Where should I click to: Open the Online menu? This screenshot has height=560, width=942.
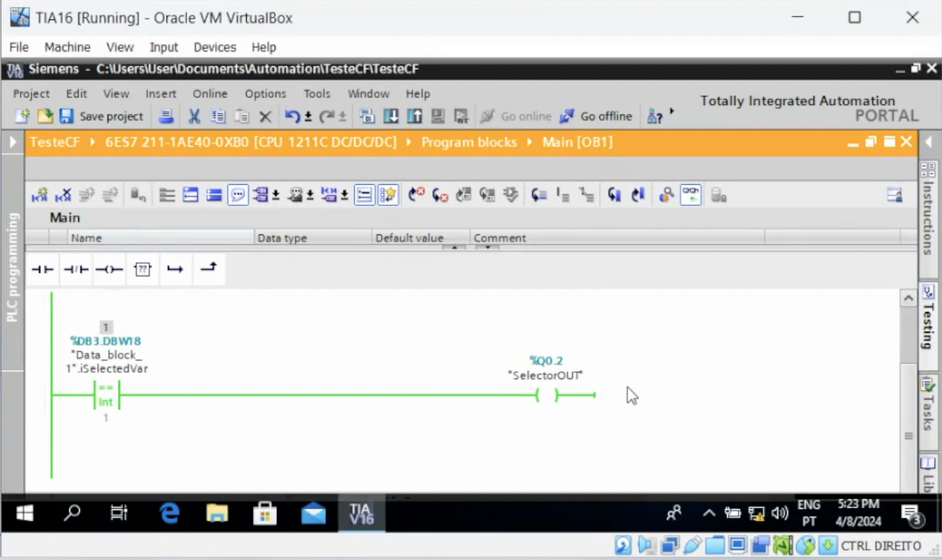click(x=210, y=94)
